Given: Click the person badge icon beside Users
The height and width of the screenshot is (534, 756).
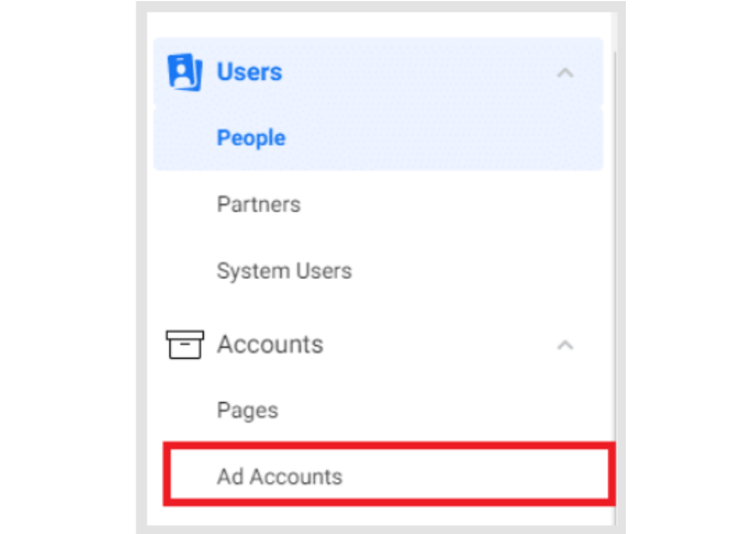Looking at the screenshot, I should click(185, 70).
